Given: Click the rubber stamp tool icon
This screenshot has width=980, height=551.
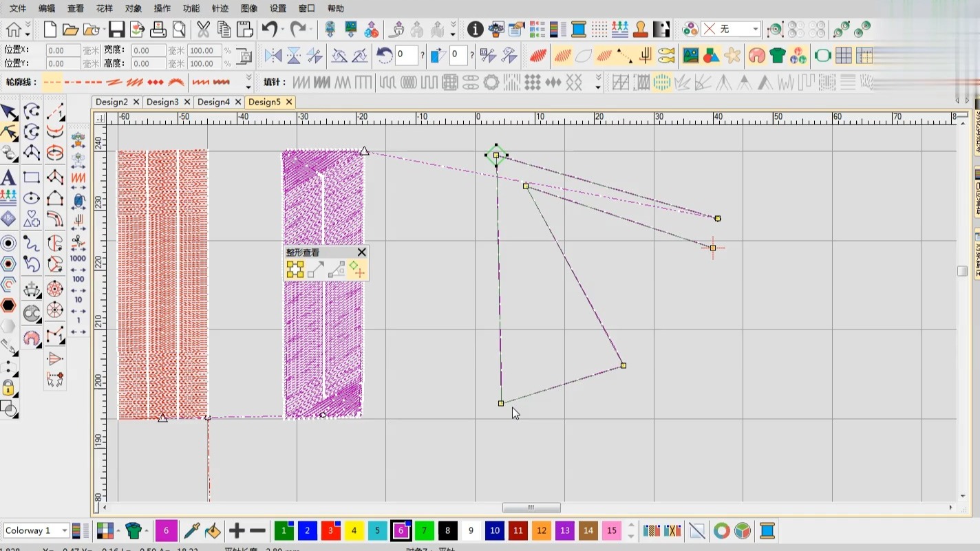Looking at the screenshot, I should coord(641,30).
